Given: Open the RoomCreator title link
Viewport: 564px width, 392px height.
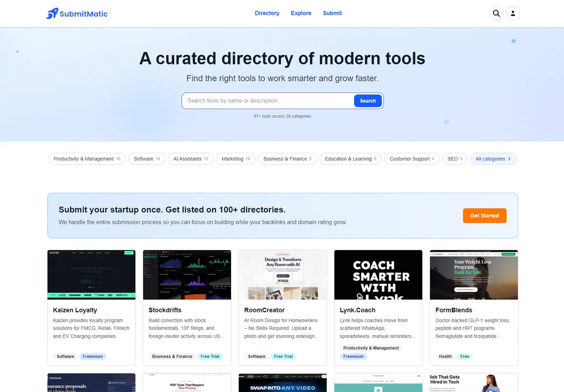Looking at the screenshot, I should click(264, 310).
